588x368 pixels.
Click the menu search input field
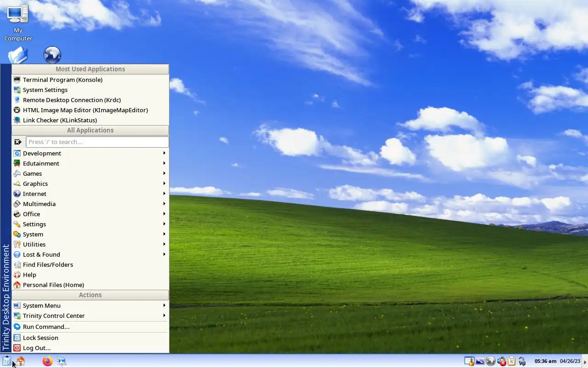(97, 142)
